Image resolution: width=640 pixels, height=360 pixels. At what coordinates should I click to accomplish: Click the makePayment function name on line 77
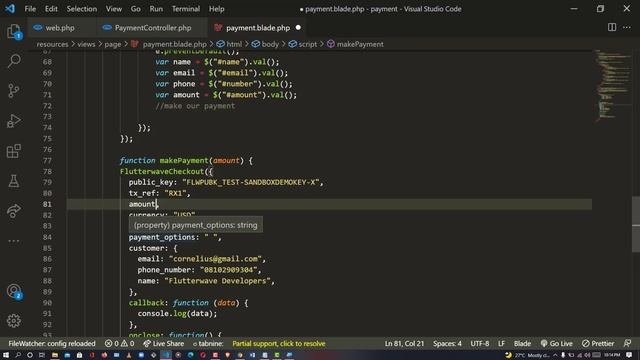tap(184, 160)
